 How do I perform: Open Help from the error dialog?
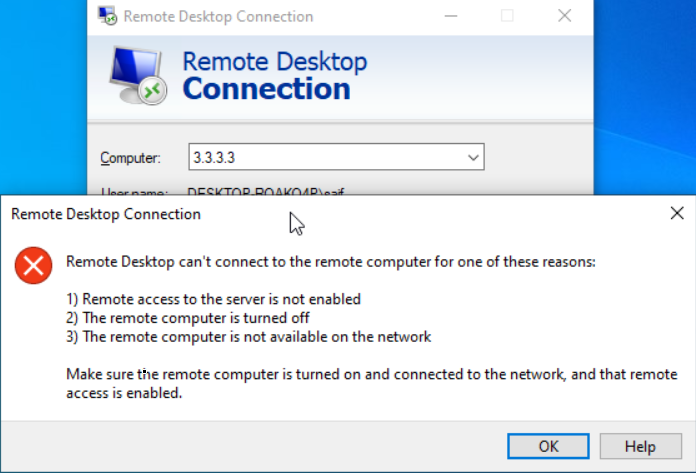[x=640, y=446]
